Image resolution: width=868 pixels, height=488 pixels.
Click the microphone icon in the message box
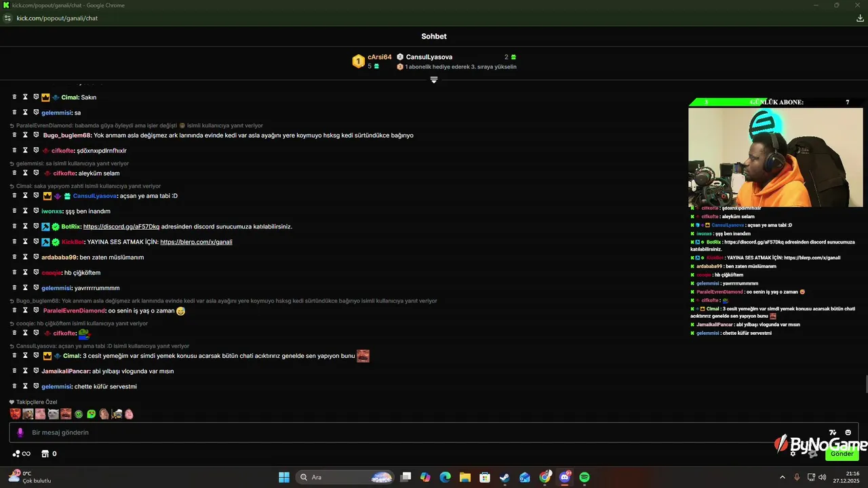click(20, 432)
